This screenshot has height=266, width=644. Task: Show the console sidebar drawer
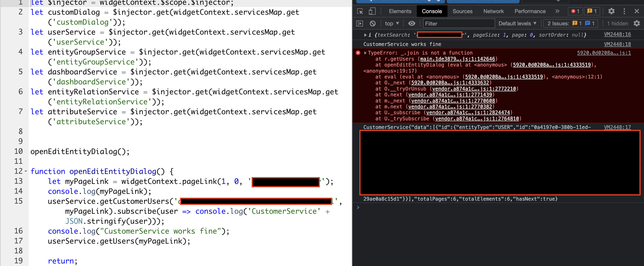[360, 23]
